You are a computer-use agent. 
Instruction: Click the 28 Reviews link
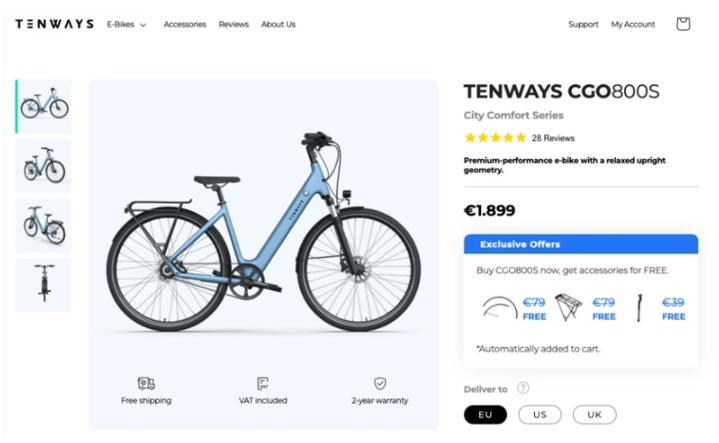click(553, 138)
